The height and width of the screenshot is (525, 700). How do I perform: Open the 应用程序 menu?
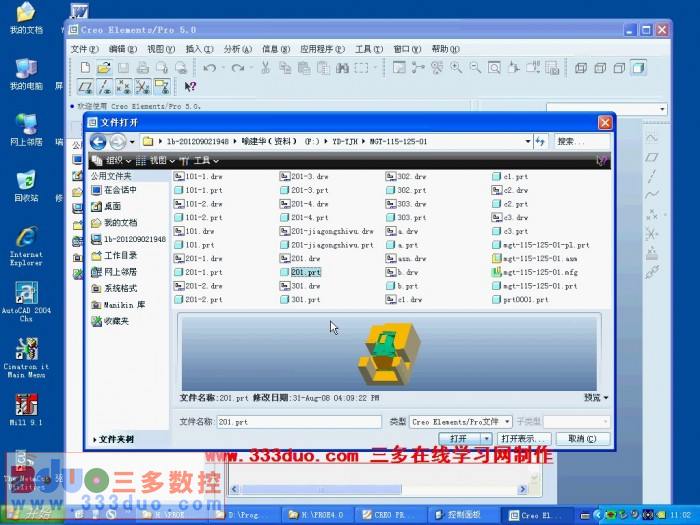[322, 49]
